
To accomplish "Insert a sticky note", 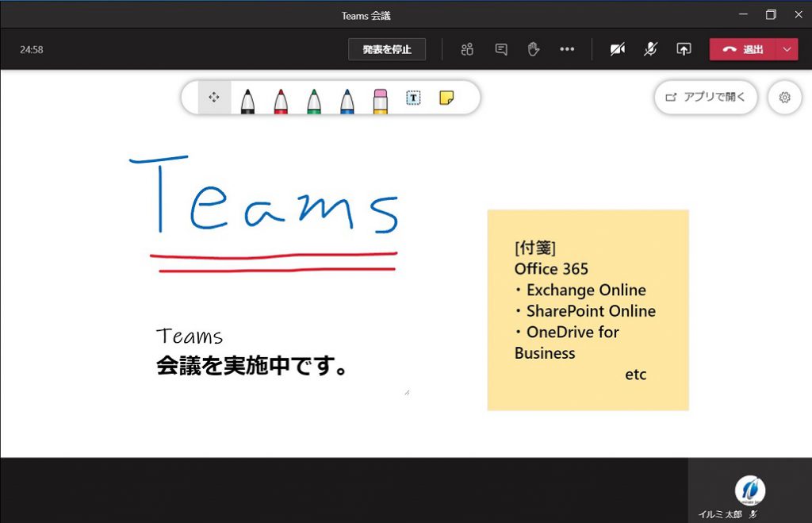I will tap(446, 98).
